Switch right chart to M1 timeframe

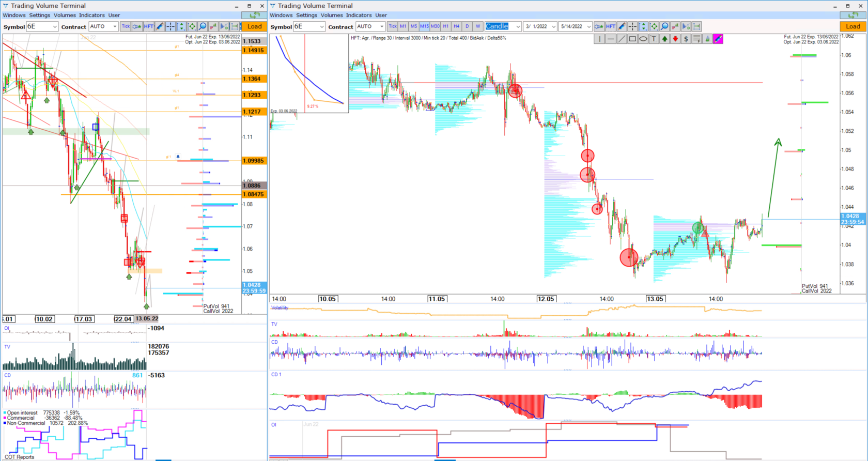click(403, 26)
